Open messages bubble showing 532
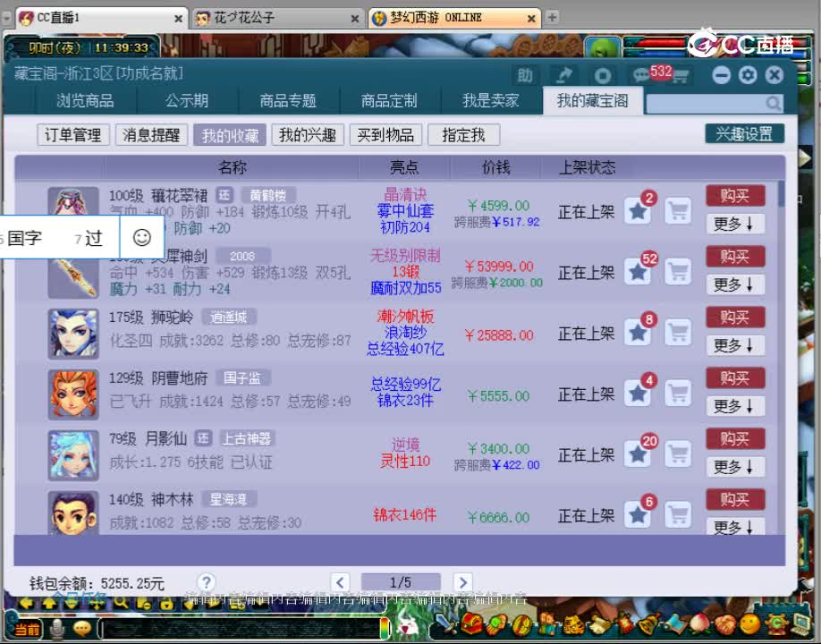Screen dimensions: 821x644 (642, 75)
